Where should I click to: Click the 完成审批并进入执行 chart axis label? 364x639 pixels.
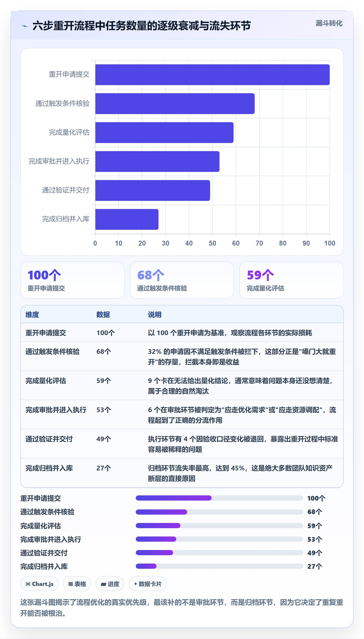pyautogui.click(x=59, y=161)
